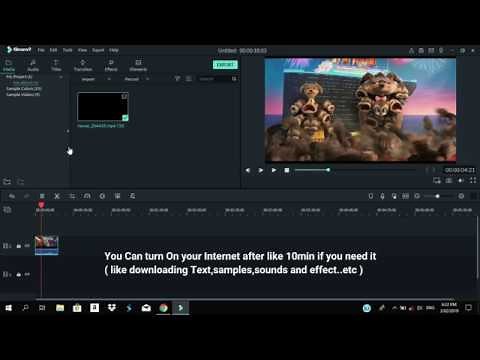Select the imported video thumbnail
This screenshot has height=360, width=480.
(103, 107)
